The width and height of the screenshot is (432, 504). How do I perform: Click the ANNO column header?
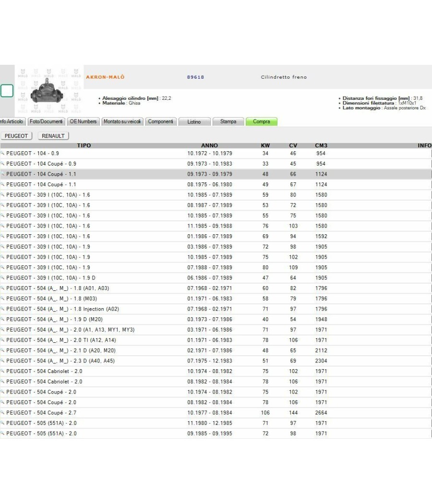click(210, 145)
